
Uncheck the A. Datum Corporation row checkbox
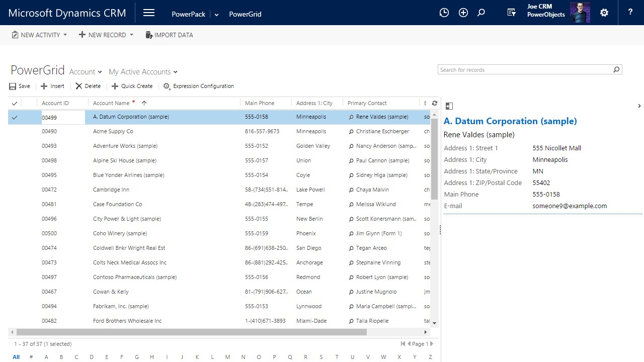(x=15, y=117)
